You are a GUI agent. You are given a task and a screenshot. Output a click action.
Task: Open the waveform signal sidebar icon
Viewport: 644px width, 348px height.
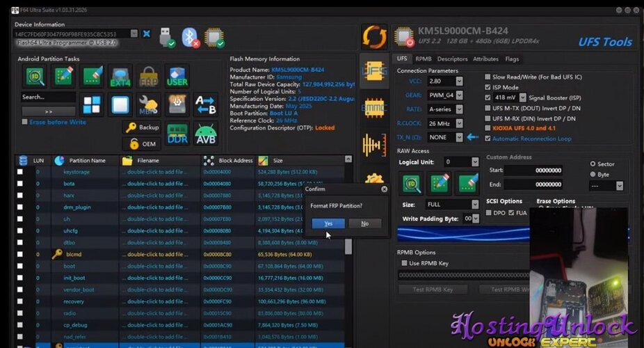374,145
